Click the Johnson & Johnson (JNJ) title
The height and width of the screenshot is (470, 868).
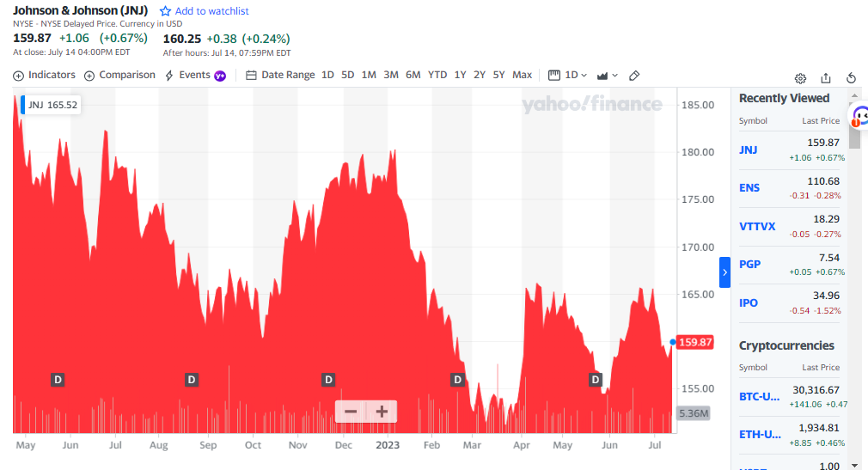point(80,10)
